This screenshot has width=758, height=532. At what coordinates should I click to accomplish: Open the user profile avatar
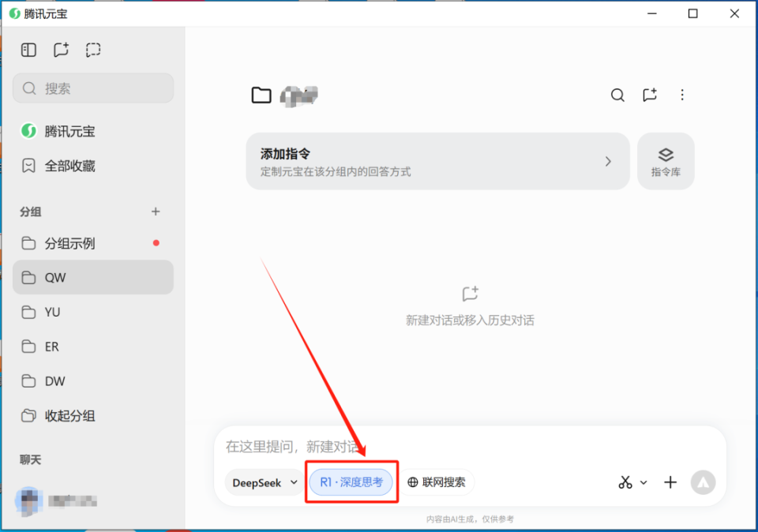point(28,500)
